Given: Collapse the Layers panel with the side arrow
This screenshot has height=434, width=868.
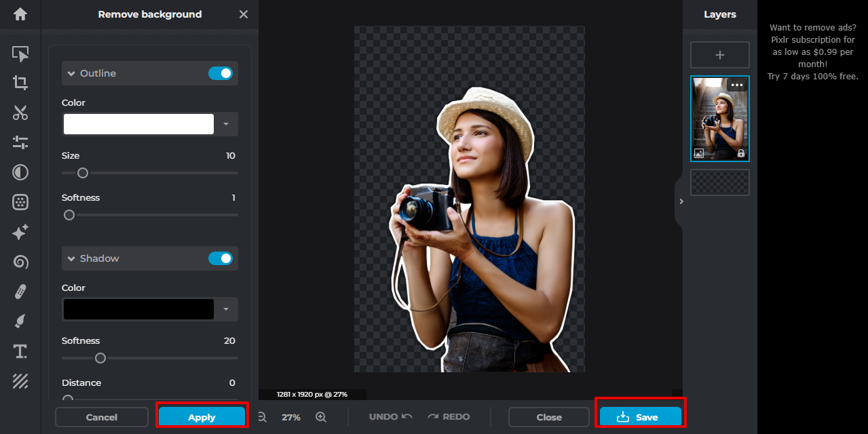Looking at the screenshot, I should pos(681,201).
